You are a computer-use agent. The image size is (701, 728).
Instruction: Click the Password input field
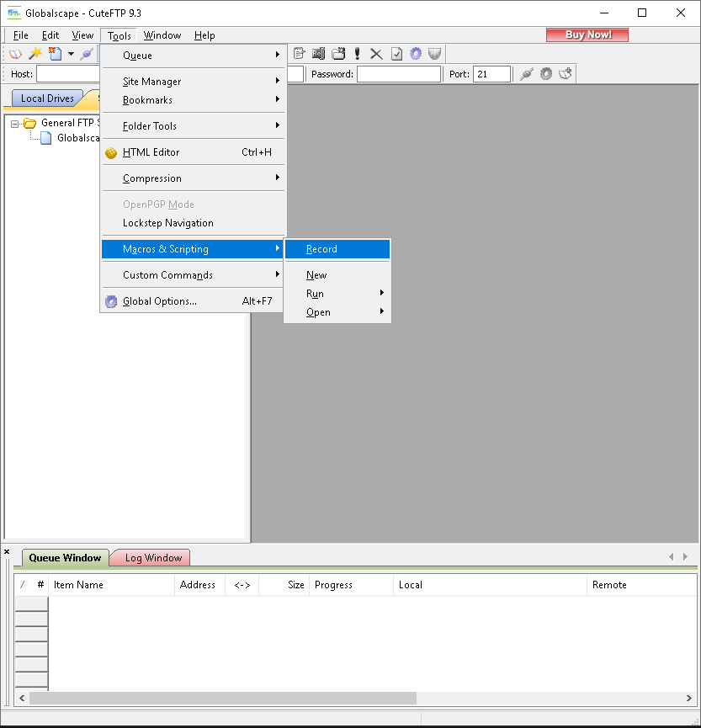coord(399,74)
